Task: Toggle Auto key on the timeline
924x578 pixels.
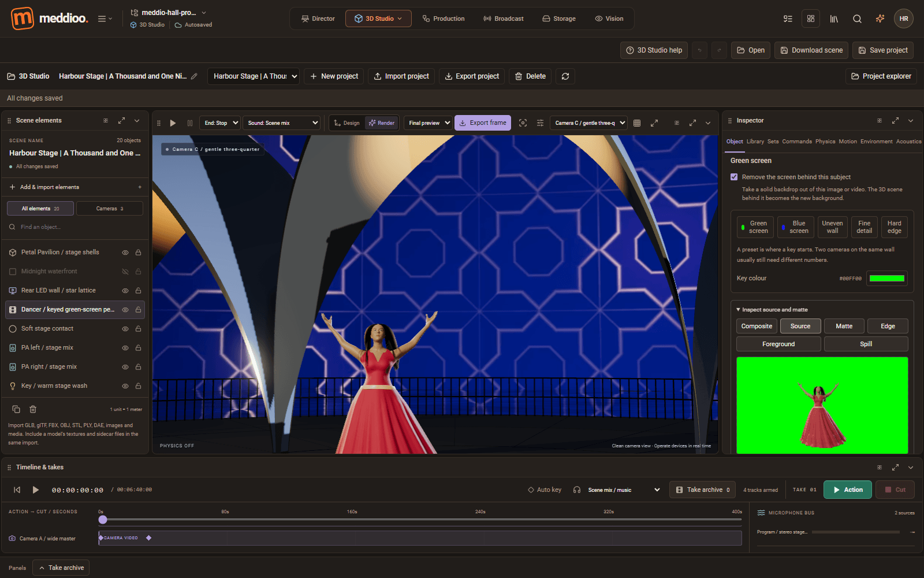Action: point(544,490)
